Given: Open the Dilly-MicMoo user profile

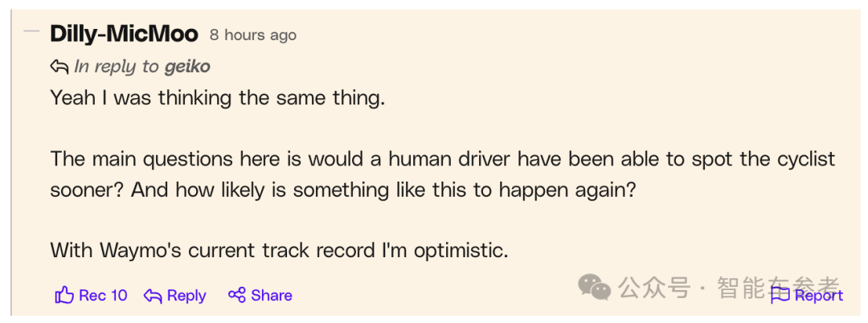Looking at the screenshot, I should coord(124,34).
